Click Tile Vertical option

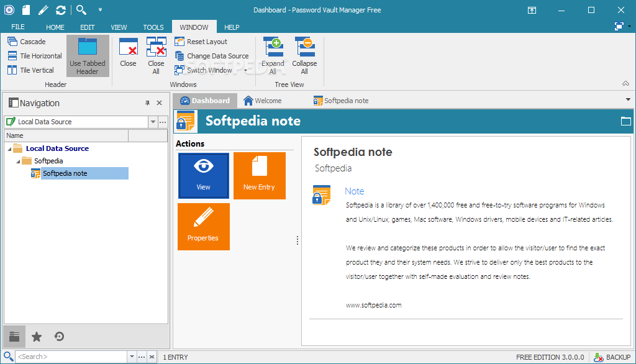click(x=31, y=70)
